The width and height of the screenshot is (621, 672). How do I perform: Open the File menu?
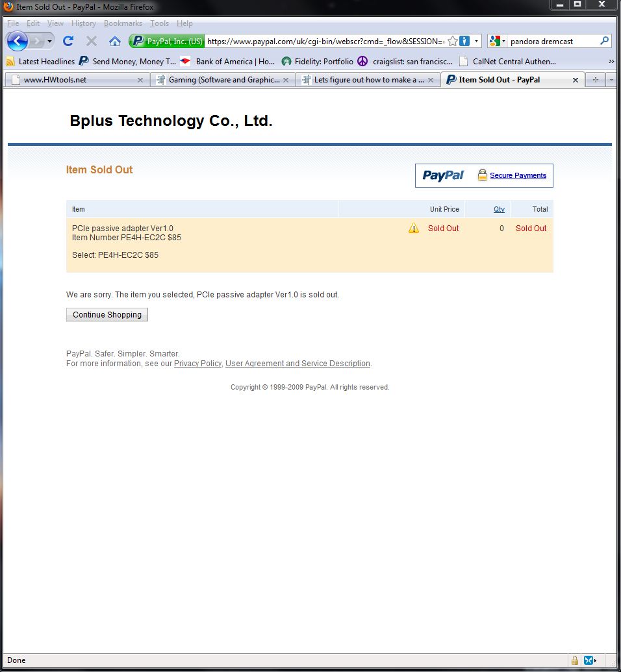(x=13, y=23)
